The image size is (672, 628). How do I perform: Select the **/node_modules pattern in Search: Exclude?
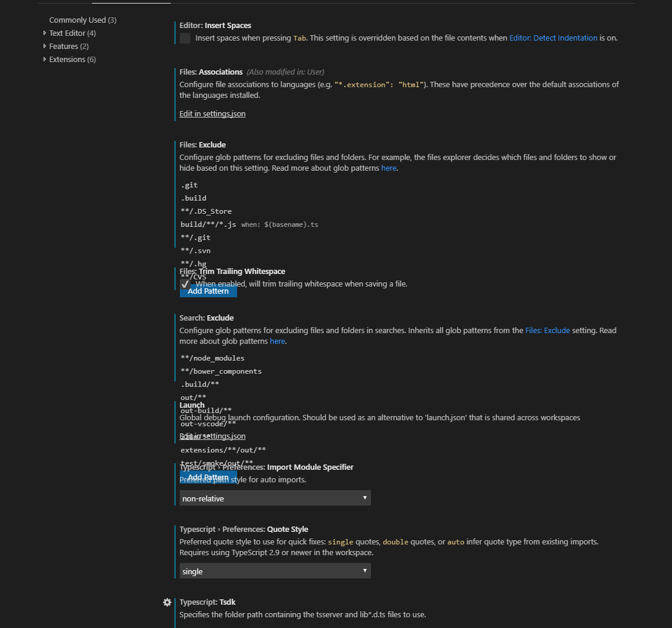click(x=213, y=358)
